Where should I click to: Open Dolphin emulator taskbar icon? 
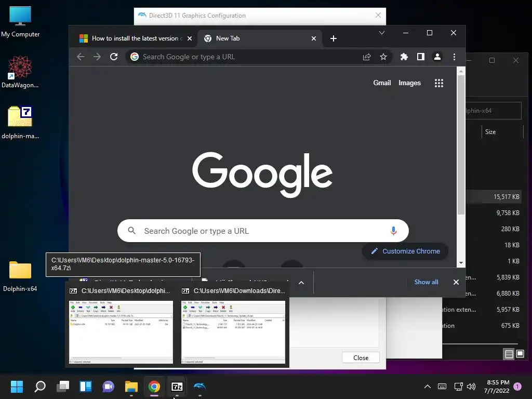tap(199, 387)
